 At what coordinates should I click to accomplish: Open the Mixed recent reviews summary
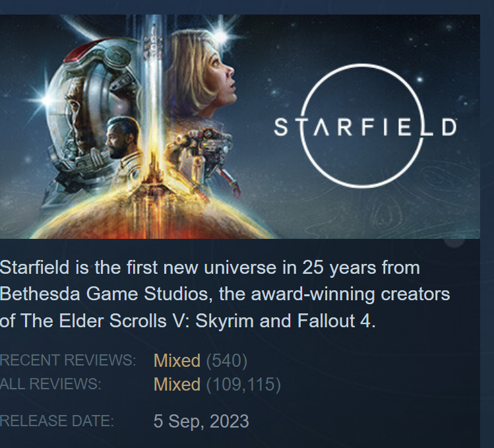(177, 360)
